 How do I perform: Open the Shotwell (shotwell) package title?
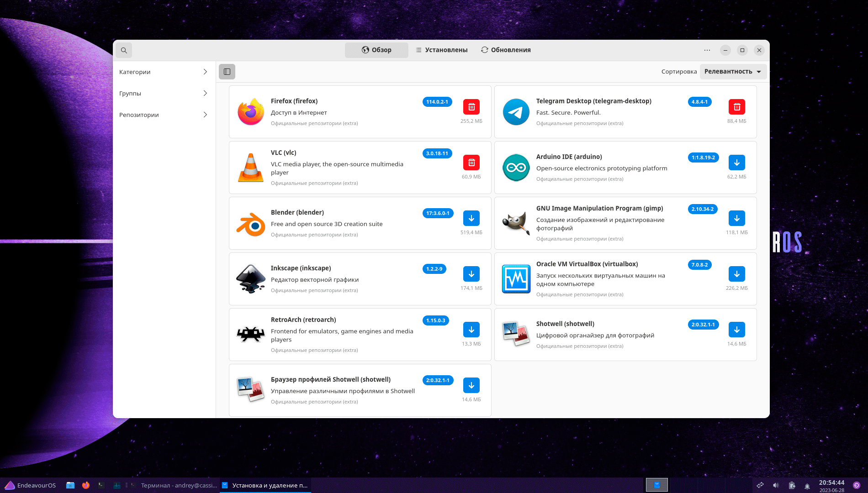(x=566, y=324)
